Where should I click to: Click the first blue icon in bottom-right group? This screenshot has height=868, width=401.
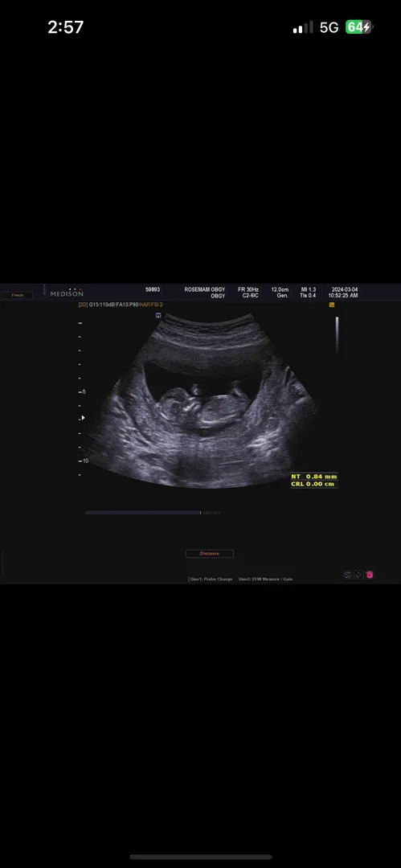pos(348,575)
